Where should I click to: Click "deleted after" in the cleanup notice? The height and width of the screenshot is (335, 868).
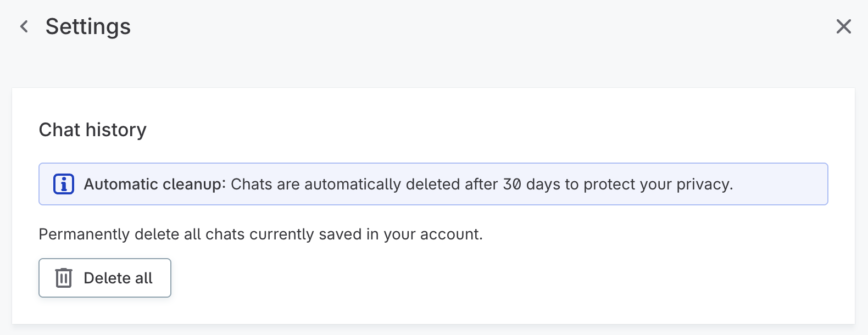point(452,184)
